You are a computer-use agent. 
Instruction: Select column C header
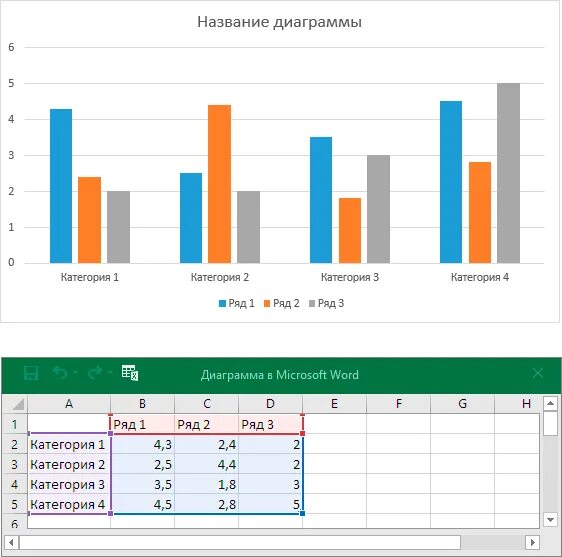click(206, 404)
